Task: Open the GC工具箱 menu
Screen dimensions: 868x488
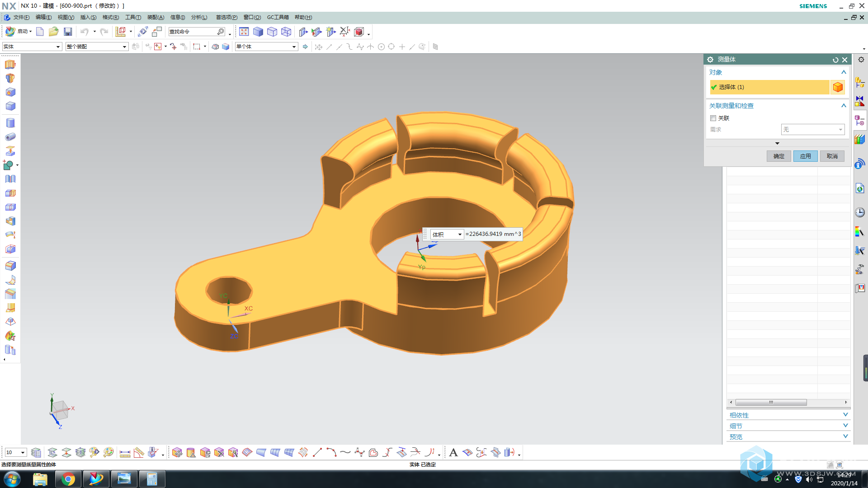Action: pyautogui.click(x=278, y=17)
